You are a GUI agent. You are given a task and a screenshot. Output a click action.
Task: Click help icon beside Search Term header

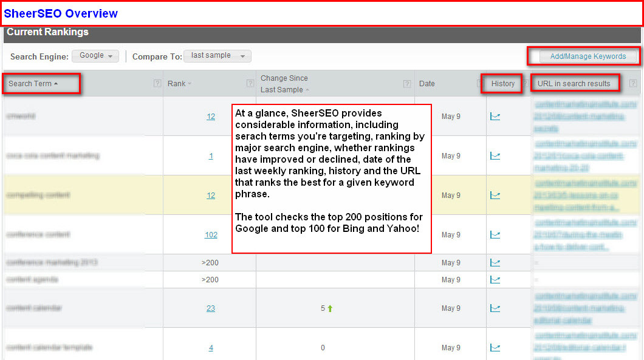(157, 83)
